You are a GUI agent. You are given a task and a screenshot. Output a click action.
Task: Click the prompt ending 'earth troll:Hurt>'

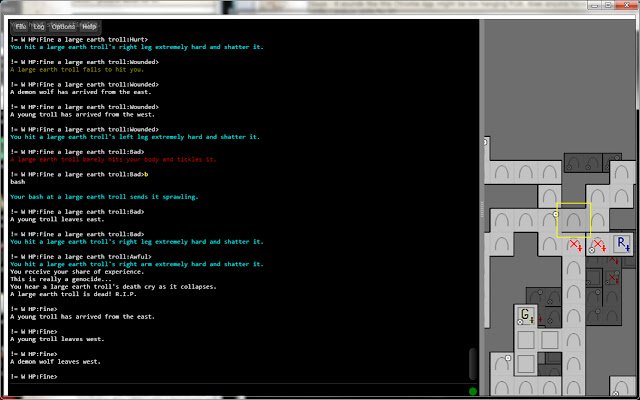tap(79, 40)
